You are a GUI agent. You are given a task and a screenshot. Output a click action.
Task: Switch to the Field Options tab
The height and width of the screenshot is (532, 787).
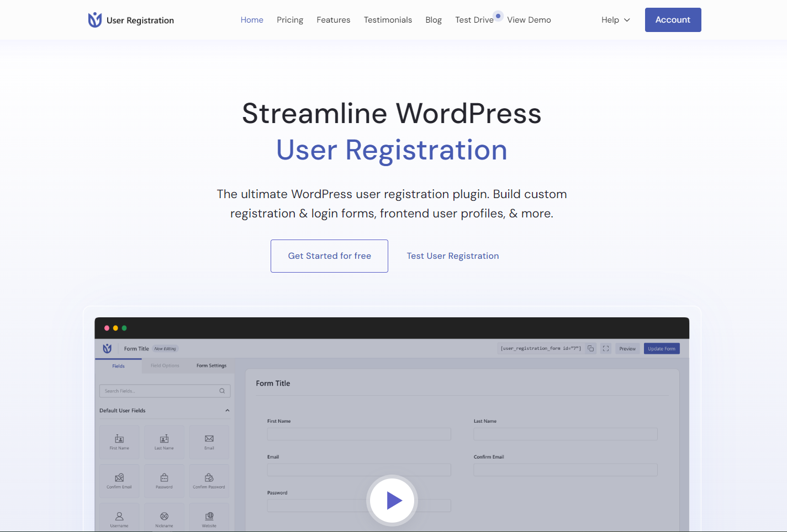coord(165,366)
